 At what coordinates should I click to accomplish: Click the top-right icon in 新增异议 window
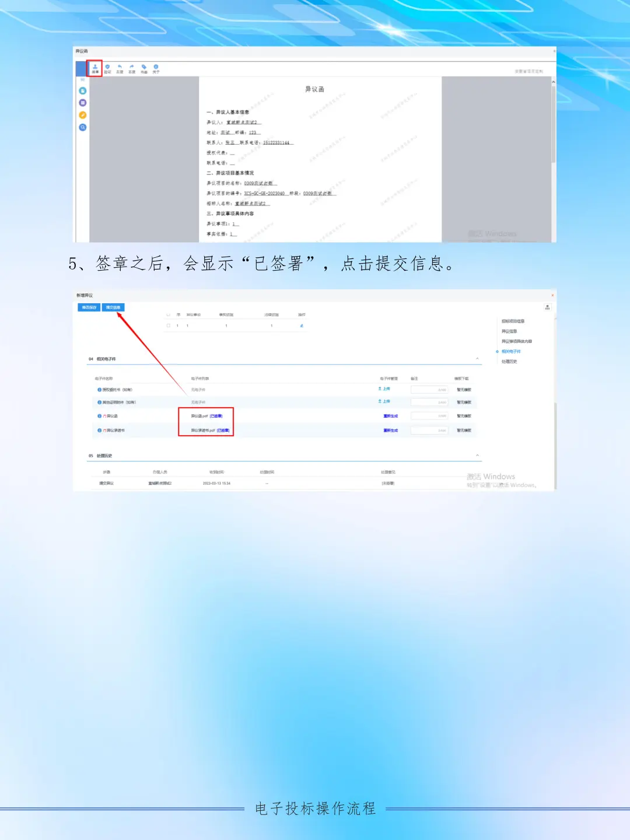(x=547, y=307)
